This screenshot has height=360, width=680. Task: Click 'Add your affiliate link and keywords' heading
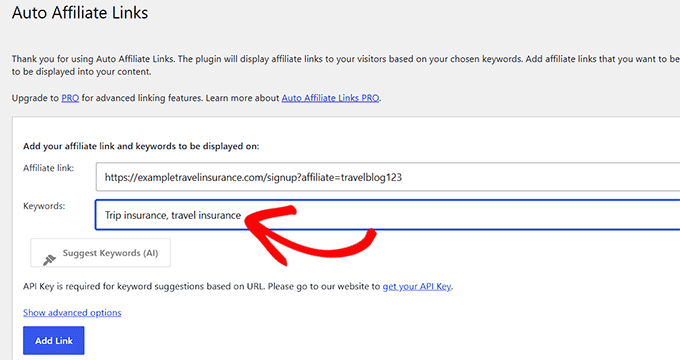[141, 146]
